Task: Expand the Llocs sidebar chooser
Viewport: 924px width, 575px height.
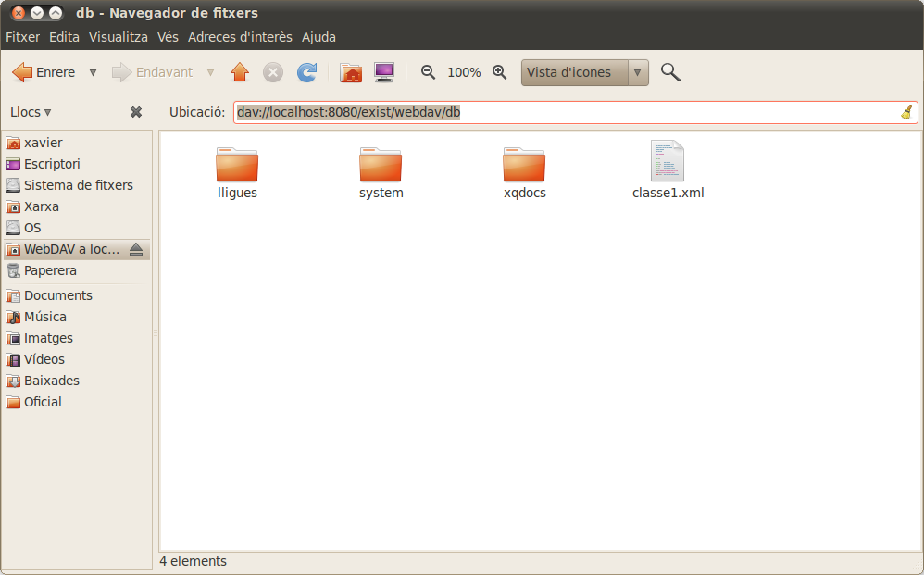Action: tap(31, 112)
